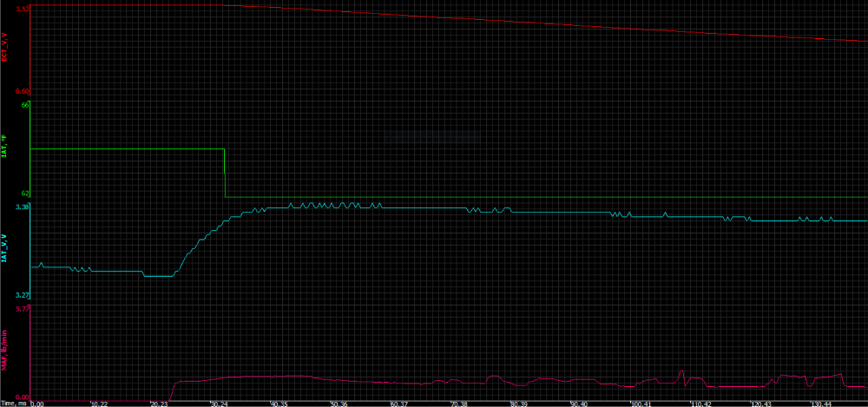
Task: Click the 0.00 time tick at the origin
Action: pos(37,404)
